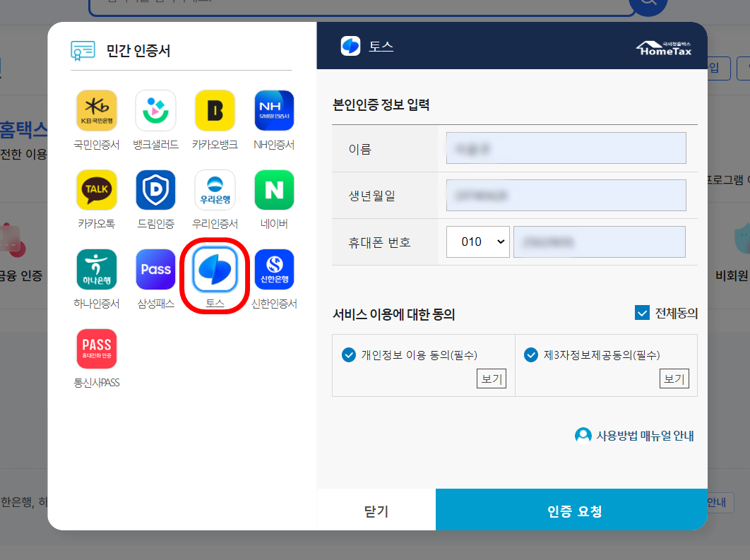Toggle 개인정보 이용 동의(필수) checkbox

coord(349,355)
